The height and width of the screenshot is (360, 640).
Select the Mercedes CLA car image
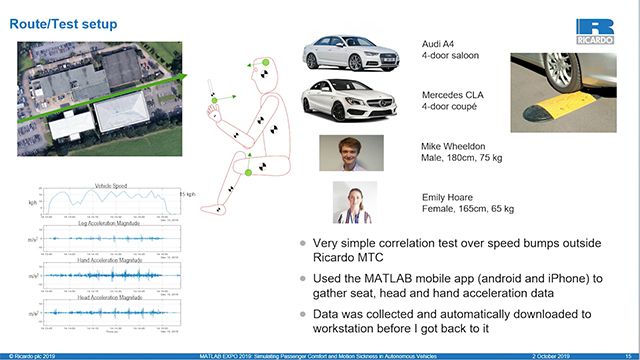(349, 100)
